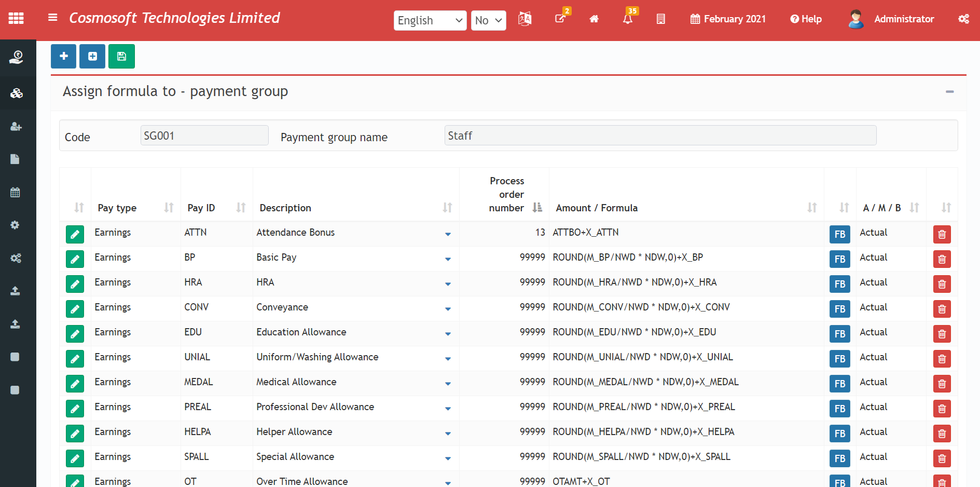Click FB button for Basic Pay
Image resolution: width=980 pixels, height=487 pixels.
[x=839, y=259]
